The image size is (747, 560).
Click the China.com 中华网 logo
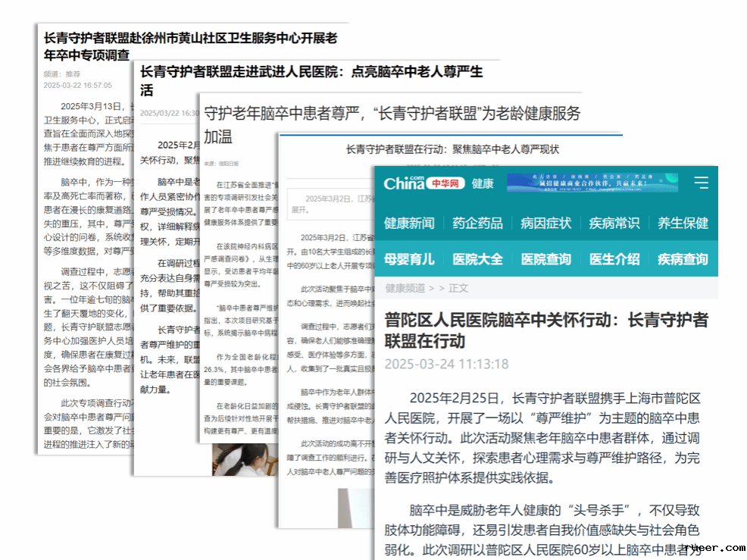coord(424,183)
